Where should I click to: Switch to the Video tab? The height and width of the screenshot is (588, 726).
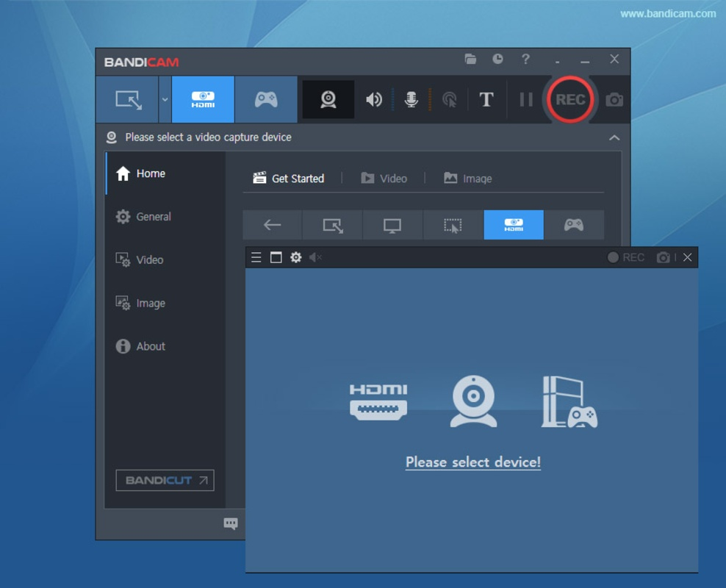(x=385, y=178)
